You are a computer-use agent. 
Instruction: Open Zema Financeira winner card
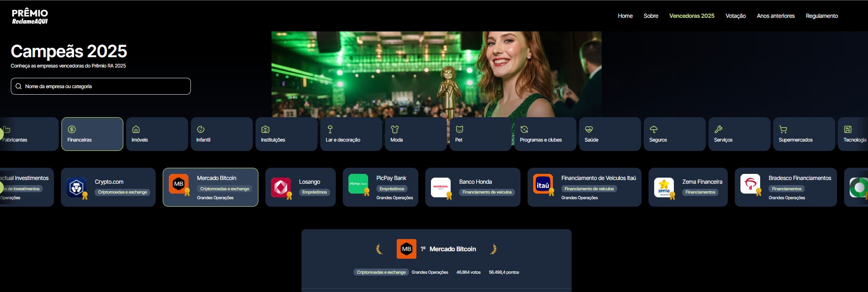point(688,187)
